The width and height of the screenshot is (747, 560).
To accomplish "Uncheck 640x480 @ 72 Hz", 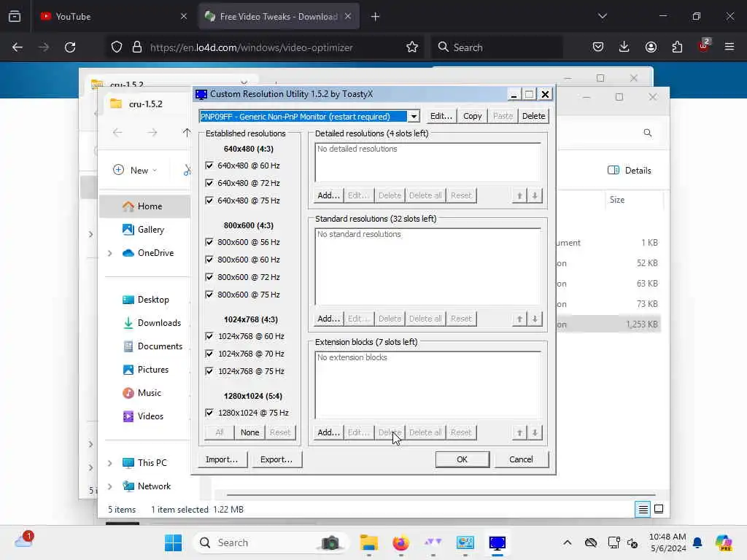I will coord(209,183).
